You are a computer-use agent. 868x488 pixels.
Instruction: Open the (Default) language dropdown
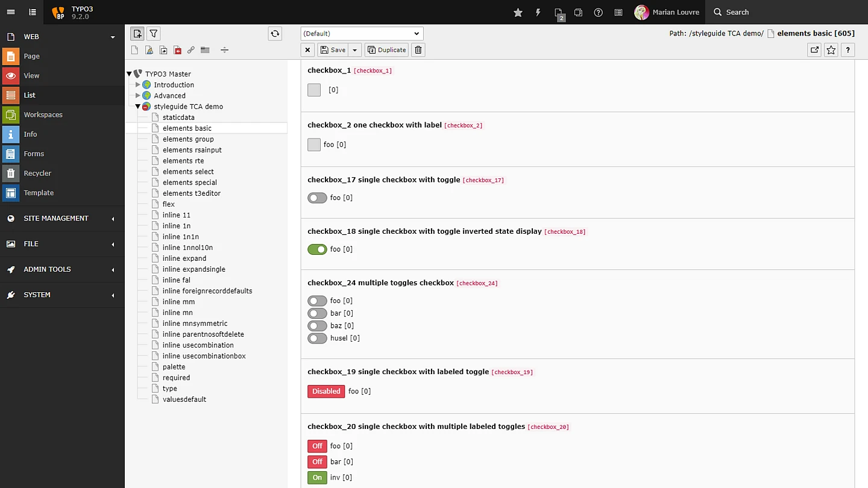click(x=362, y=34)
